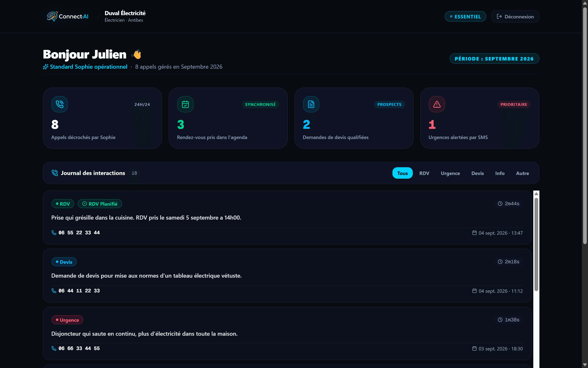Click the Demande de devis tableau électrique summary

coord(146,276)
